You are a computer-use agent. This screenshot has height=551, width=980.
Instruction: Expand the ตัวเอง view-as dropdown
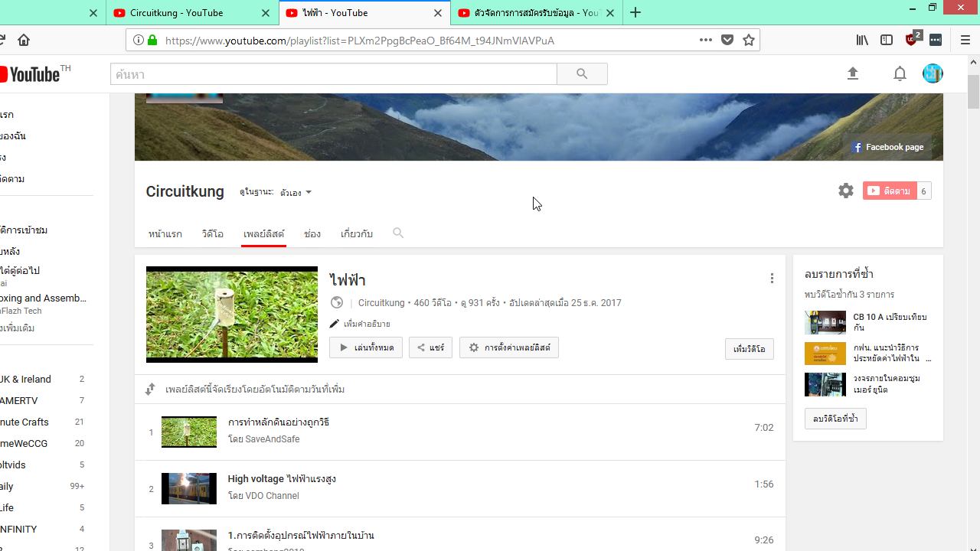pyautogui.click(x=296, y=192)
